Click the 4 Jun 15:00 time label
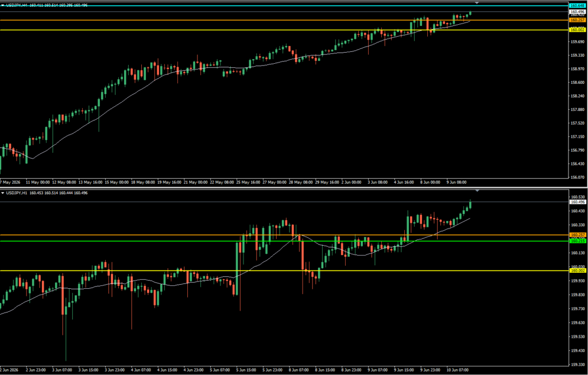 point(167,370)
